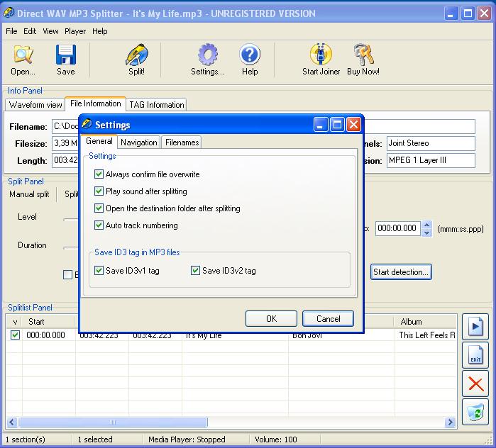The height and width of the screenshot is (448, 496).
Task: Click the main window app icon in title bar
Action: coord(9,13)
